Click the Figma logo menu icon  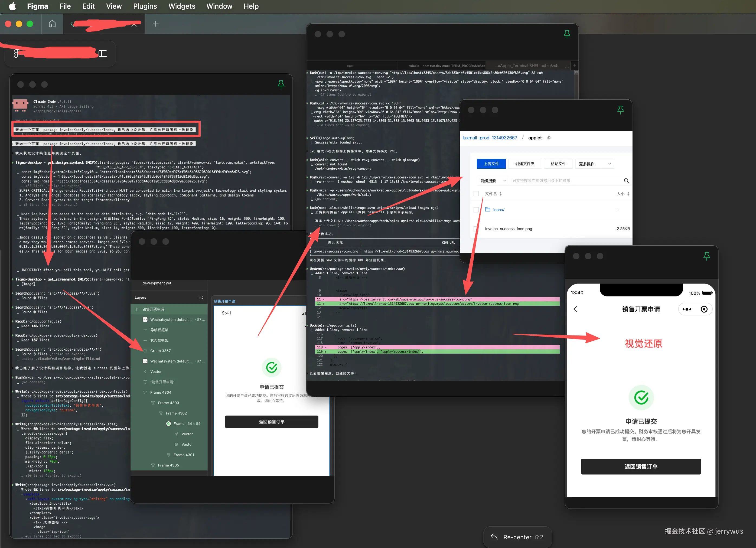[17, 53]
